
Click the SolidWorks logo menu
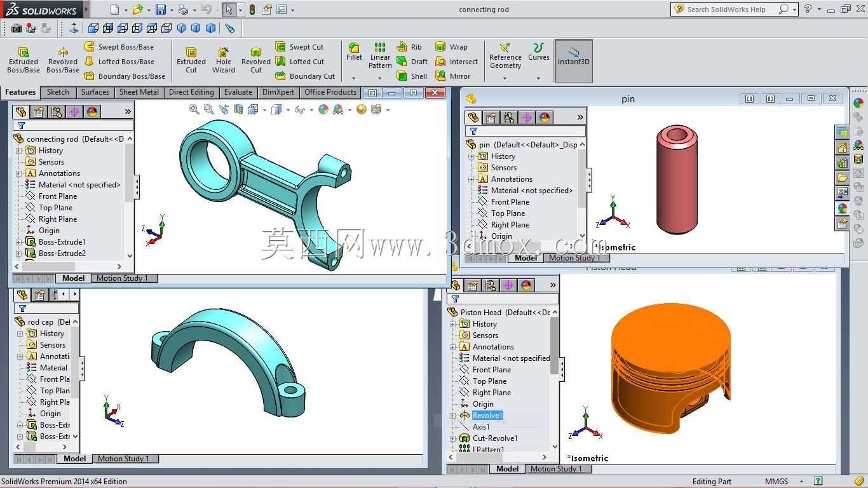click(x=42, y=10)
